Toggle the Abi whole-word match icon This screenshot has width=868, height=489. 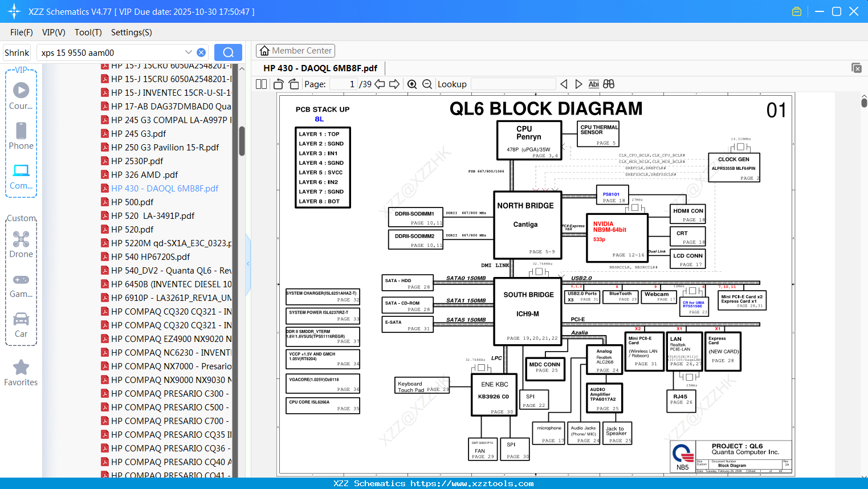tap(594, 84)
